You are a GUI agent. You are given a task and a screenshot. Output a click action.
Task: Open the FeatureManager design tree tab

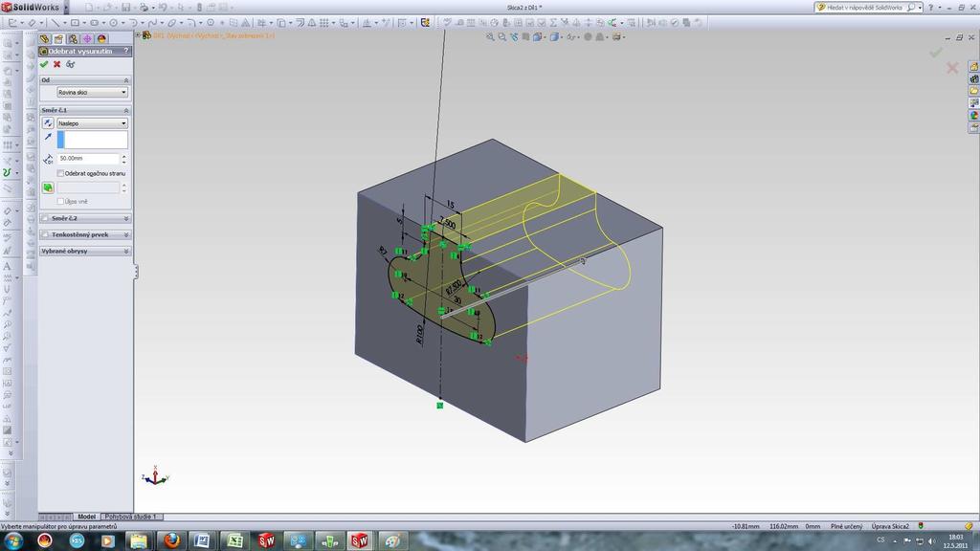click(x=44, y=38)
